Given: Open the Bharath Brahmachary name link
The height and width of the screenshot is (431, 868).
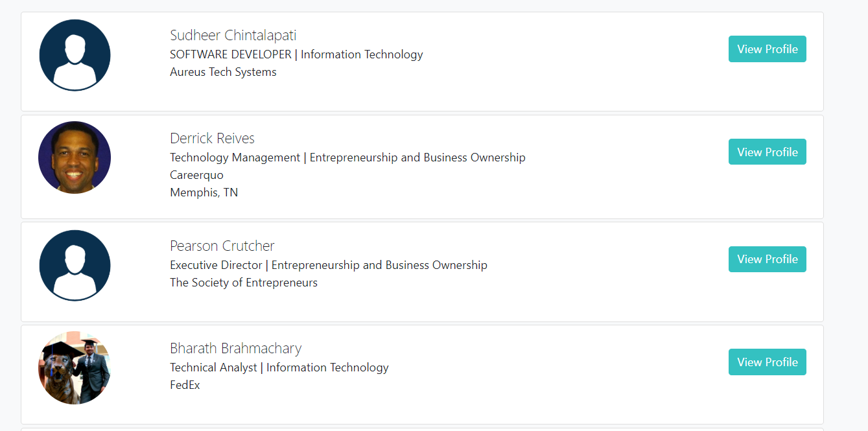Looking at the screenshot, I should click(x=236, y=349).
